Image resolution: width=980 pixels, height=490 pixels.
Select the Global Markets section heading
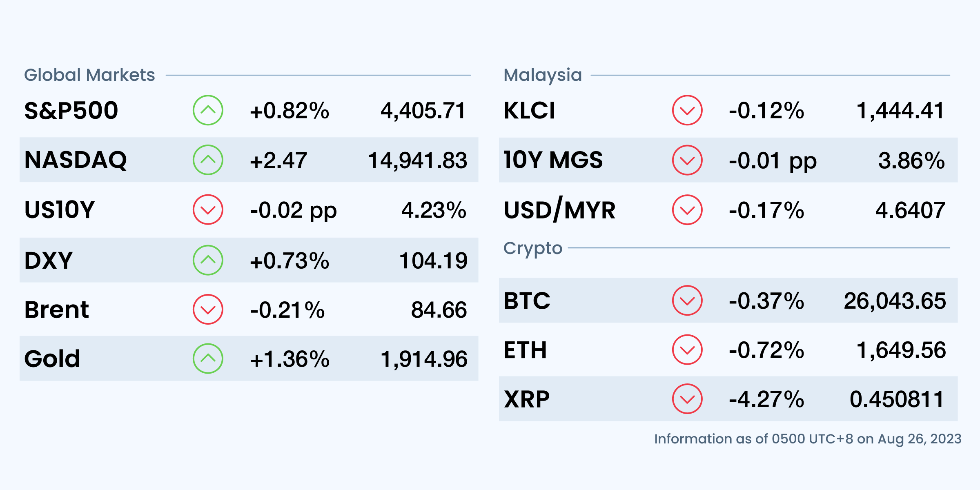click(x=89, y=75)
